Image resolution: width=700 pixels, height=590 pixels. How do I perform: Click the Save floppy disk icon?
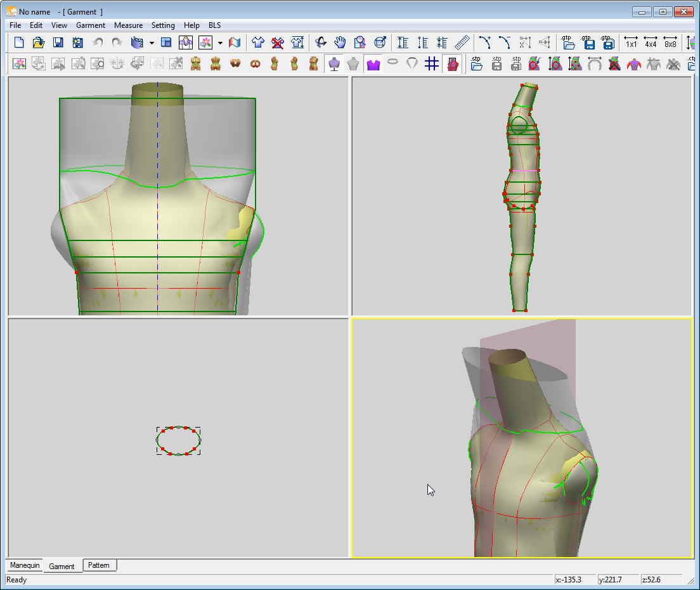click(58, 43)
